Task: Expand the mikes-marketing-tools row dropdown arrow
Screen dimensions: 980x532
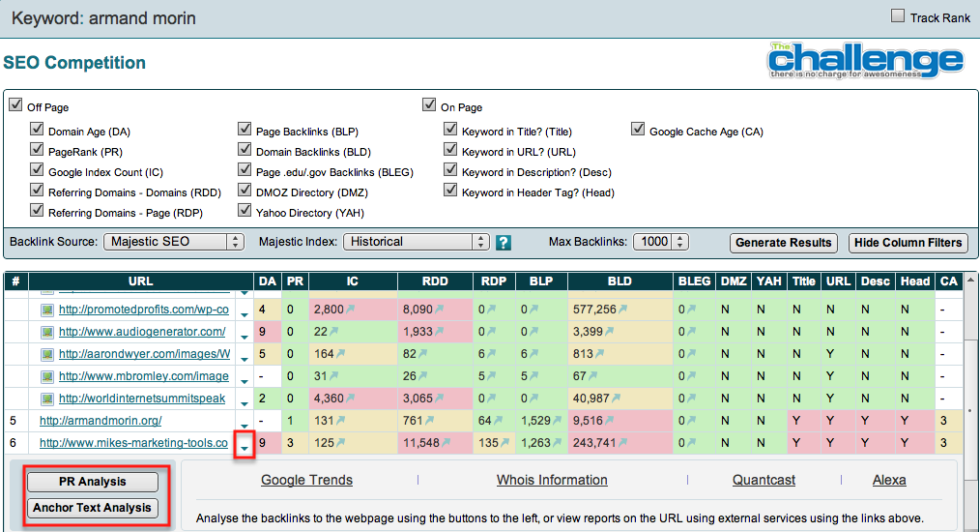Action: point(245,445)
